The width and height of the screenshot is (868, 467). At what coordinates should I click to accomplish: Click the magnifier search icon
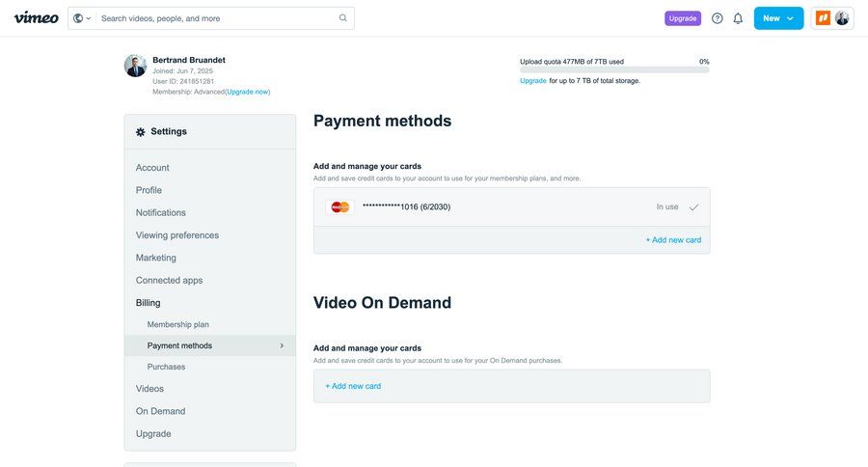(x=343, y=17)
